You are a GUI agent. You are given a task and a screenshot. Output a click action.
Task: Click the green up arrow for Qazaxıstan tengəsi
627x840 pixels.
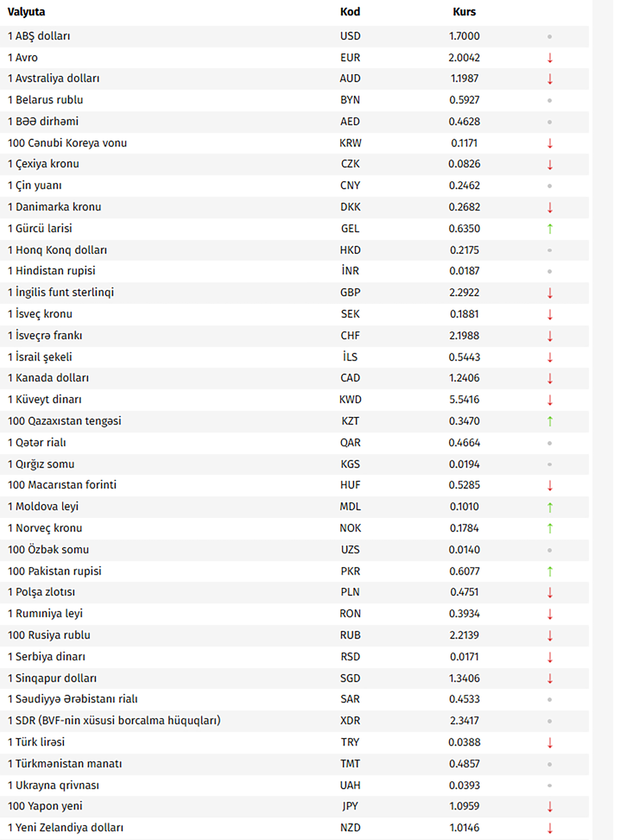point(549,421)
